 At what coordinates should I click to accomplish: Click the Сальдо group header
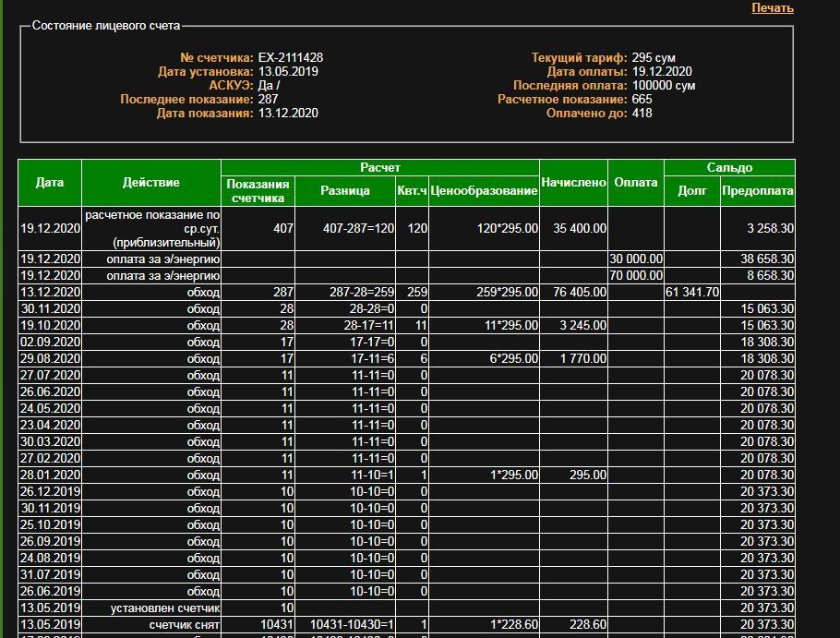[x=729, y=167]
